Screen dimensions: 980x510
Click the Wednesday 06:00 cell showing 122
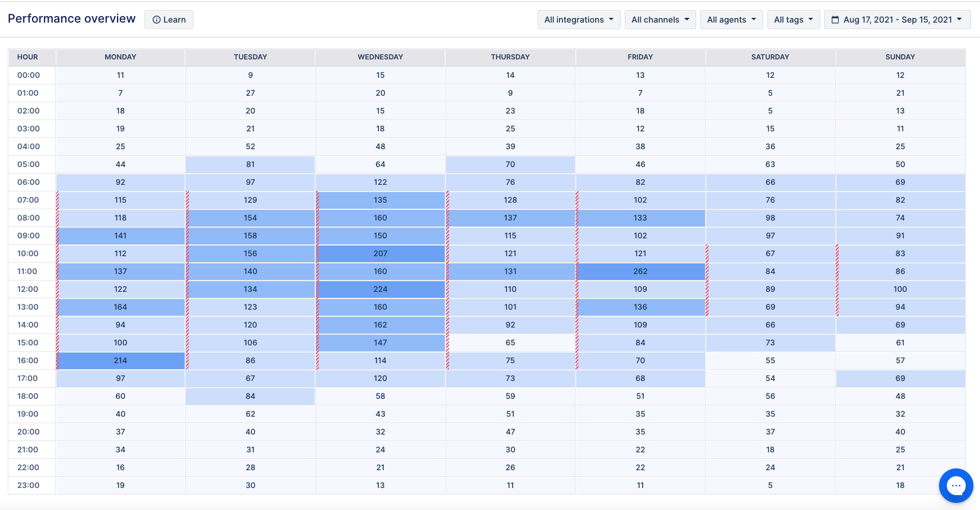(x=380, y=182)
